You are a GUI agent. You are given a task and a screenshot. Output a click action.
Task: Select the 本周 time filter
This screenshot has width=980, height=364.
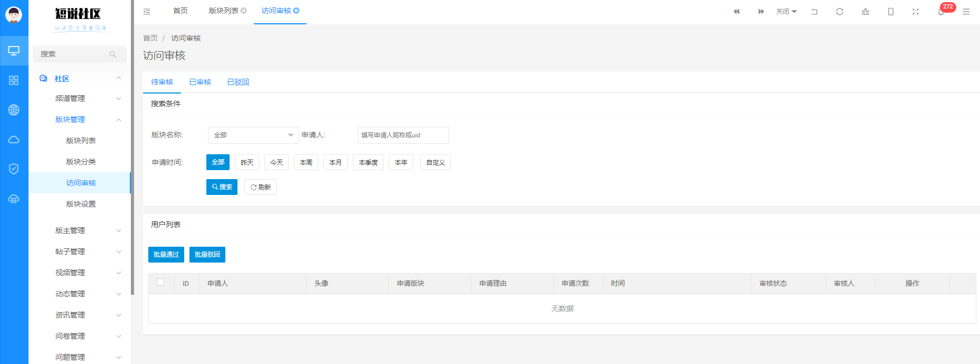[x=306, y=162]
